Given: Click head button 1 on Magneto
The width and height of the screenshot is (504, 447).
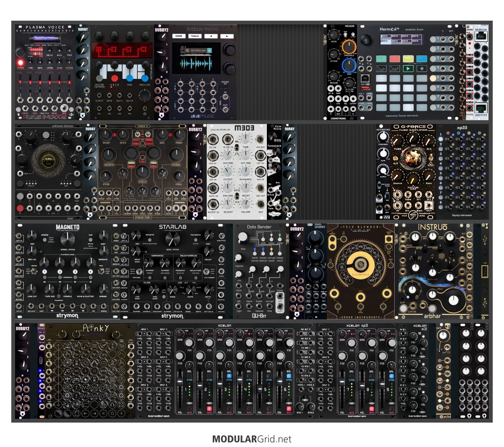Looking at the screenshot, I should 44,272.
